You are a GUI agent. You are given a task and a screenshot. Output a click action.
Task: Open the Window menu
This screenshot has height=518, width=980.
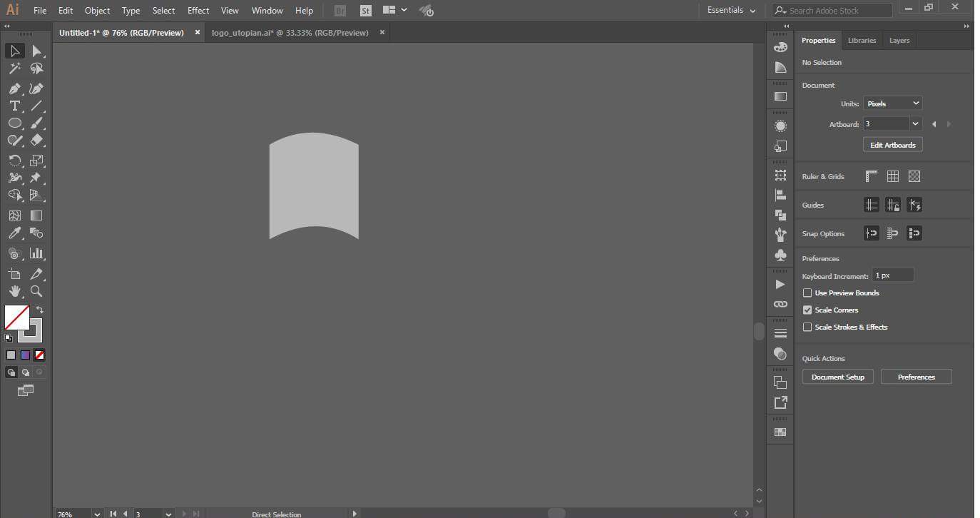pos(267,11)
